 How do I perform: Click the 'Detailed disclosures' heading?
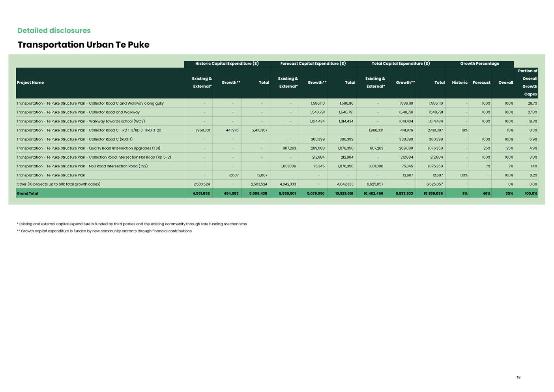click(x=54, y=30)
